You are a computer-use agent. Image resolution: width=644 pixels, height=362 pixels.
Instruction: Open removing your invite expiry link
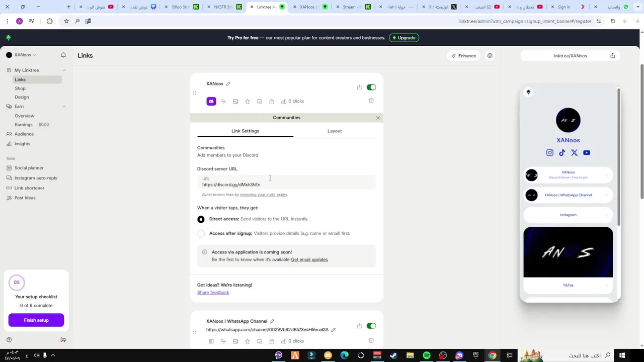point(264,195)
